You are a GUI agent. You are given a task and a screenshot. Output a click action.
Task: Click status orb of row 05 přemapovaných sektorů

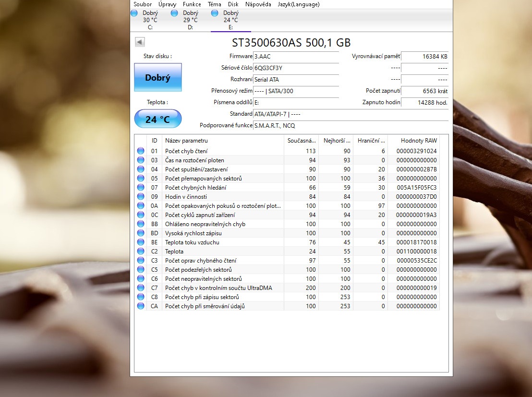(x=141, y=178)
